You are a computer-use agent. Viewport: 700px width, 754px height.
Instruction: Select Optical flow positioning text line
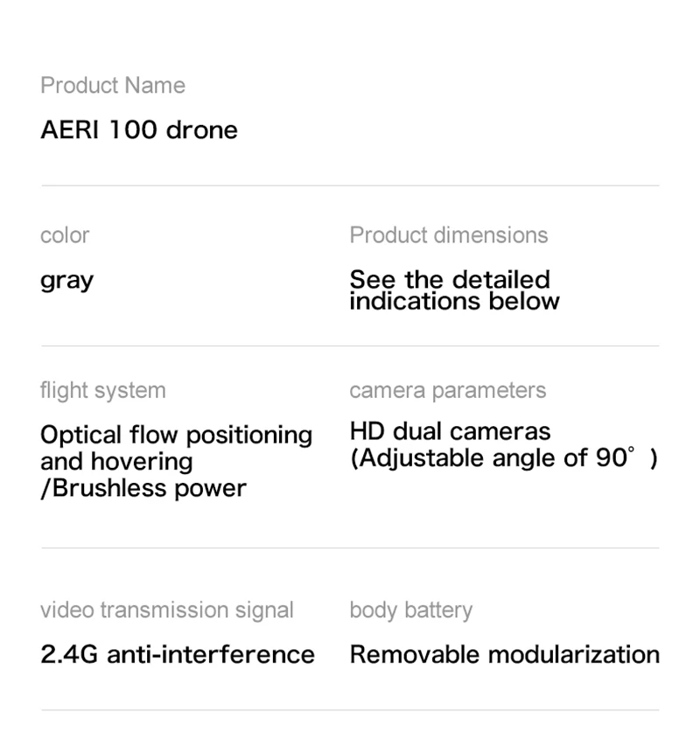tap(177, 436)
